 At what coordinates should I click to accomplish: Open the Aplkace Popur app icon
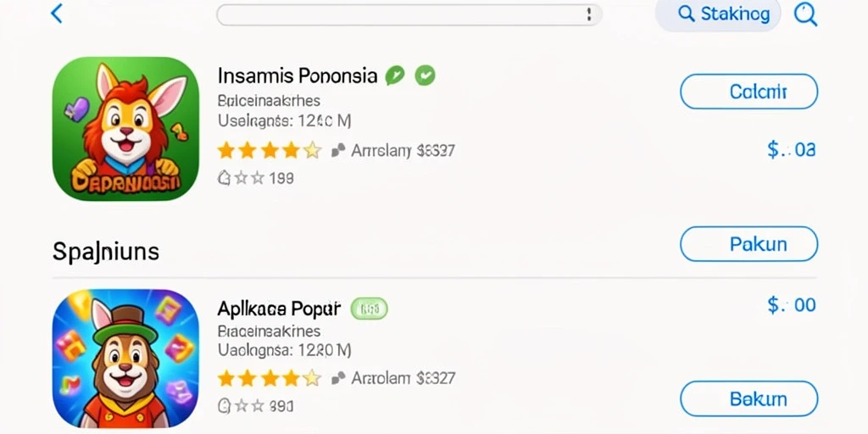coord(125,359)
